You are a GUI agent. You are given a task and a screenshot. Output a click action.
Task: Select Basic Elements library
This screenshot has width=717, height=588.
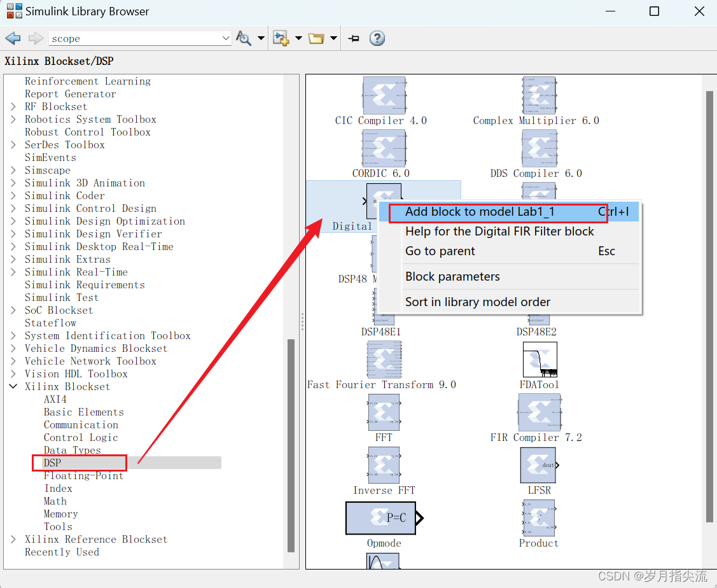click(84, 412)
